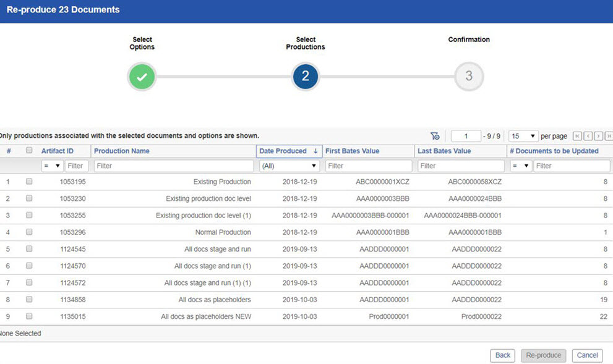Open the Date Produced (All) filter dropdown
The height and width of the screenshot is (364, 613).
(289, 166)
